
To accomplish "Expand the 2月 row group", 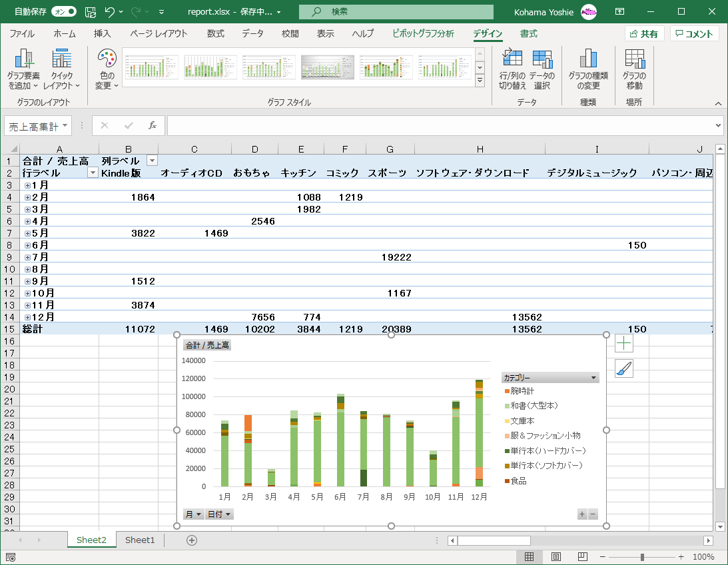I will pyautogui.click(x=27, y=197).
